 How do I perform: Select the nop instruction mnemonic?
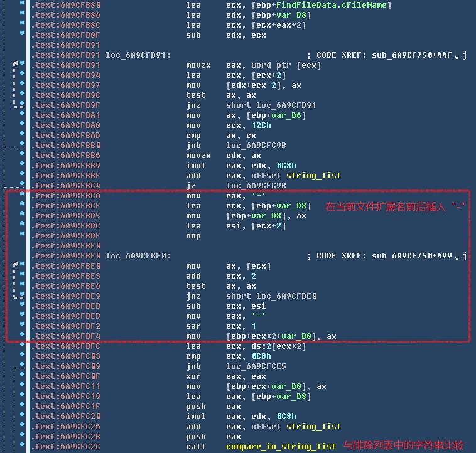(x=193, y=235)
